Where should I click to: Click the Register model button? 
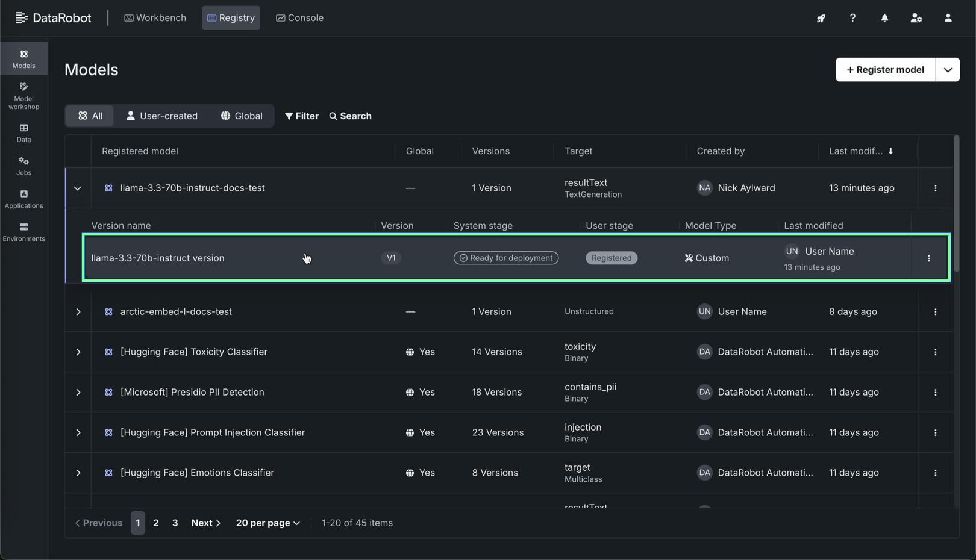point(884,70)
